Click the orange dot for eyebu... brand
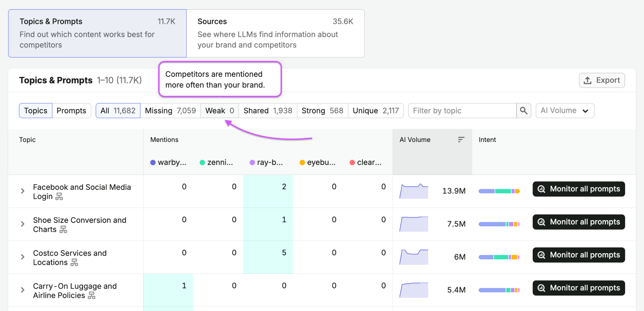The image size is (644, 311). [x=302, y=162]
